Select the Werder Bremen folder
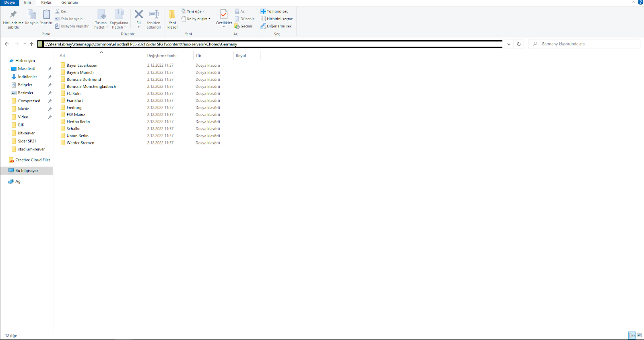The height and width of the screenshot is (340, 644). pyautogui.click(x=80, y=143)
